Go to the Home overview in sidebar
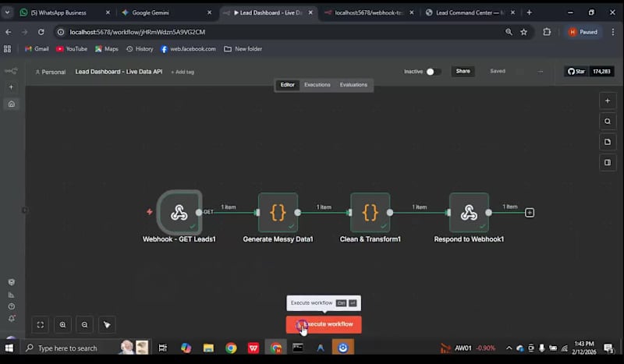The height and width of the screenshot is (364, 624). 11,104
